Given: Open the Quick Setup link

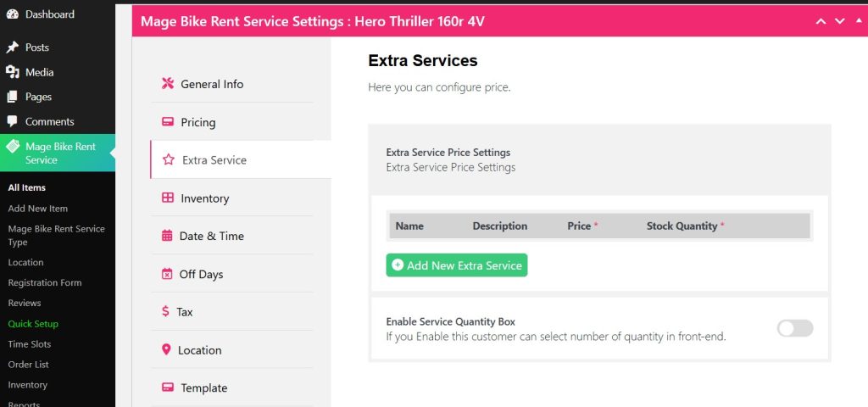Looking at the screenshot, I should tap(33, 324).
